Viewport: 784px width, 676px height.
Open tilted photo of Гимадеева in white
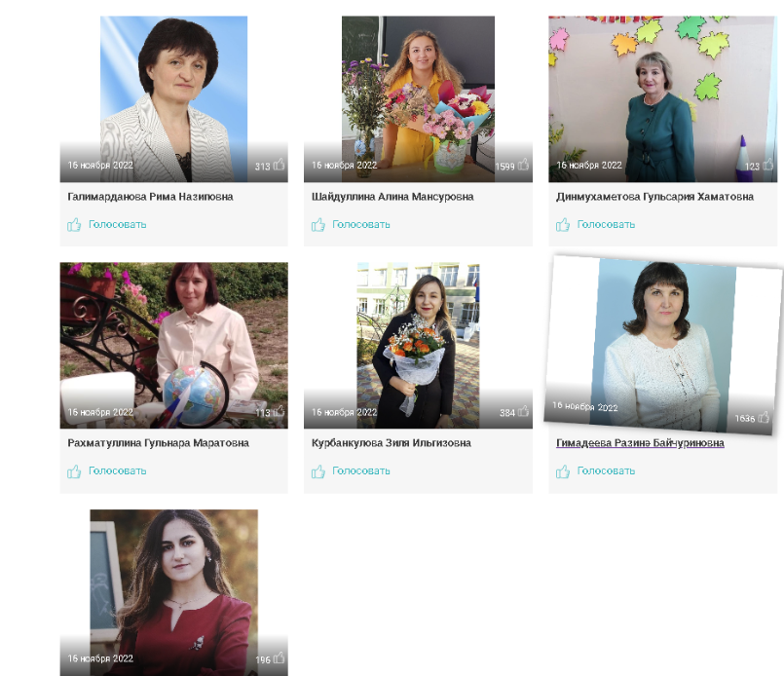pyautogui.click(x=663, y=345)
